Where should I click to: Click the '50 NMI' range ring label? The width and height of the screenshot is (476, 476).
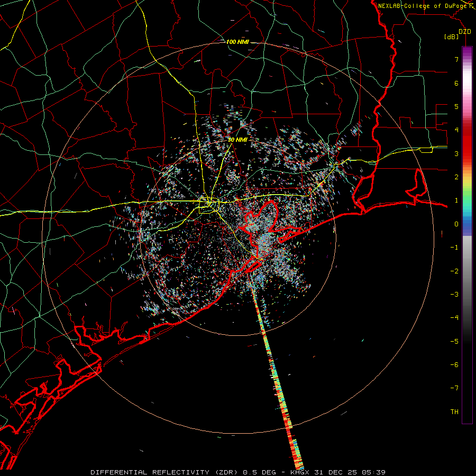pos(237,140)
